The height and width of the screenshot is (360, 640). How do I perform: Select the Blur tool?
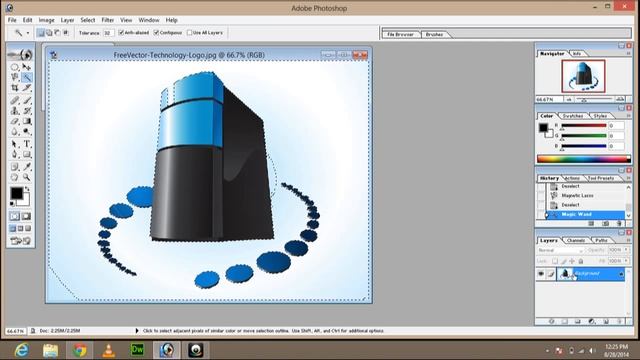click(x=15, y=131)
